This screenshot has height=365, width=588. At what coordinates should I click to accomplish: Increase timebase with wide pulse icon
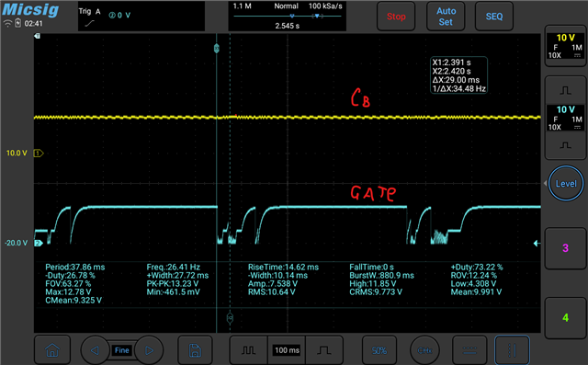click(324, 350)
